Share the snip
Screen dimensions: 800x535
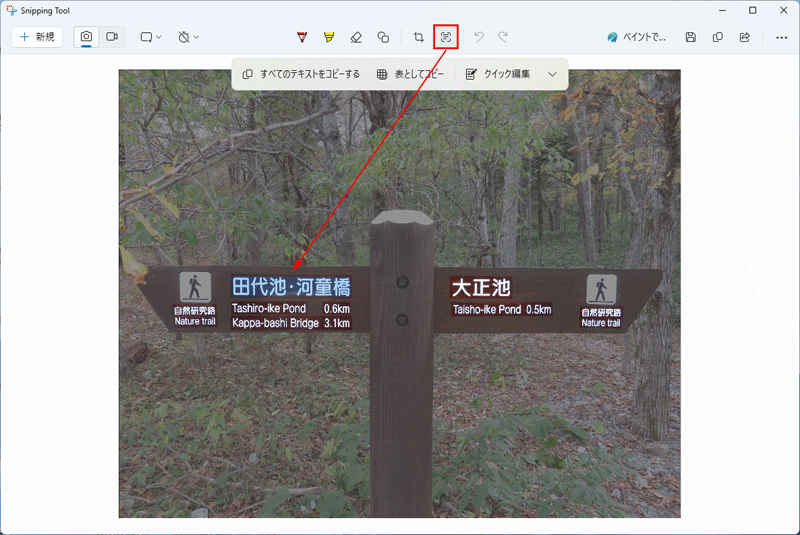[x=745, y=37]
